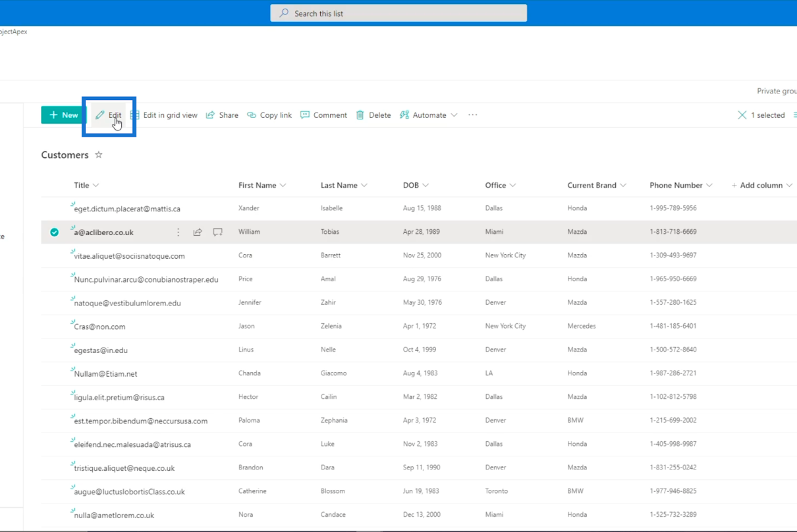Open nulla@ametlorem.co.uk item
Viewport: 797px width, 532px height.
pos(114,516)
